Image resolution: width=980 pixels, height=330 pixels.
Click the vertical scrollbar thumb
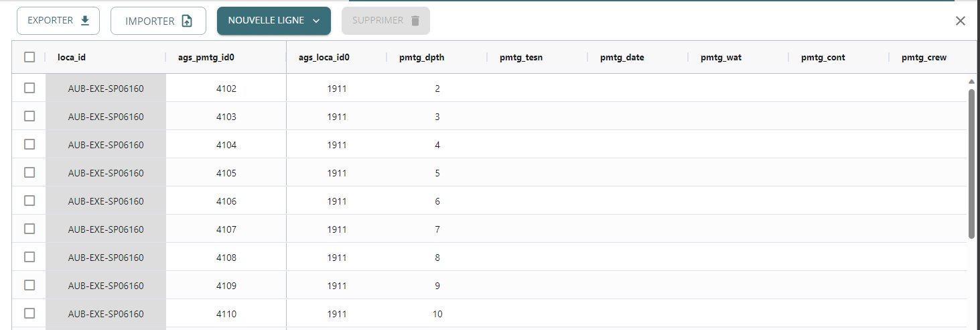click(971, 163)
